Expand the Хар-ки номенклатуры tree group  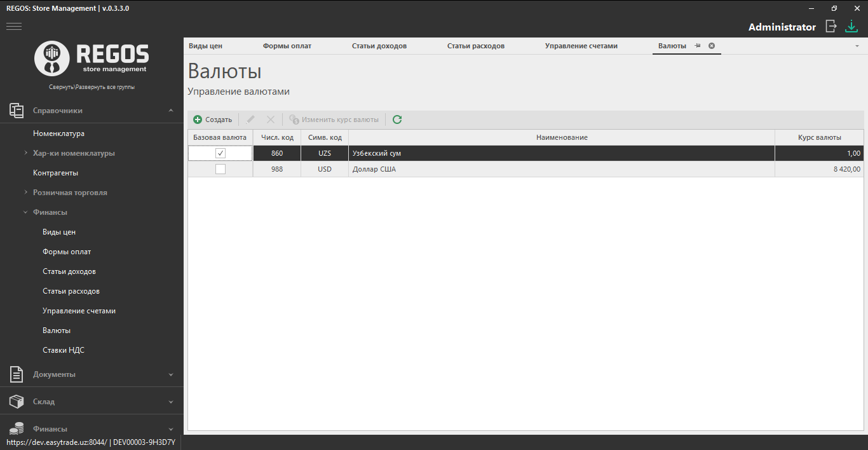(x=25, y=153)
